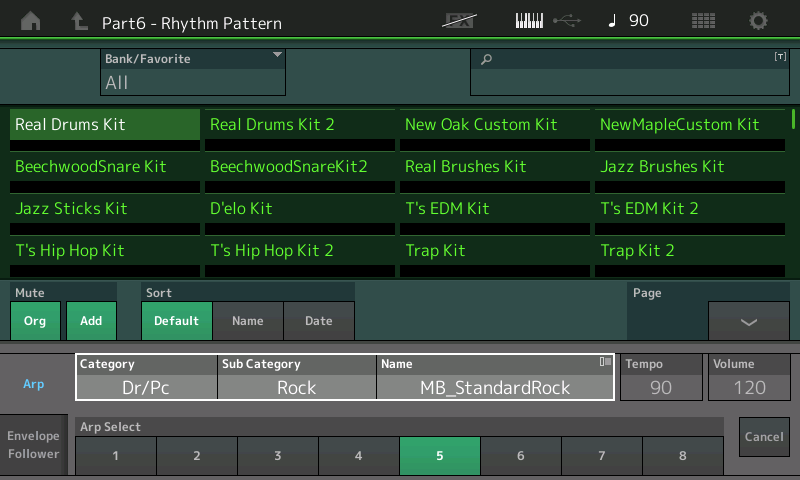
Task: Click the FX bypass icon
Action: pos(461,21)
